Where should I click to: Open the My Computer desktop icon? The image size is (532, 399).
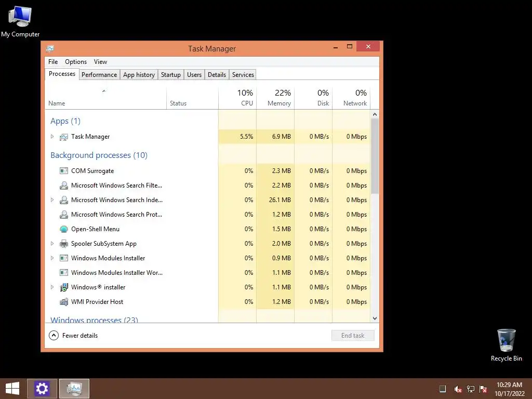click(x=20, y=21)
